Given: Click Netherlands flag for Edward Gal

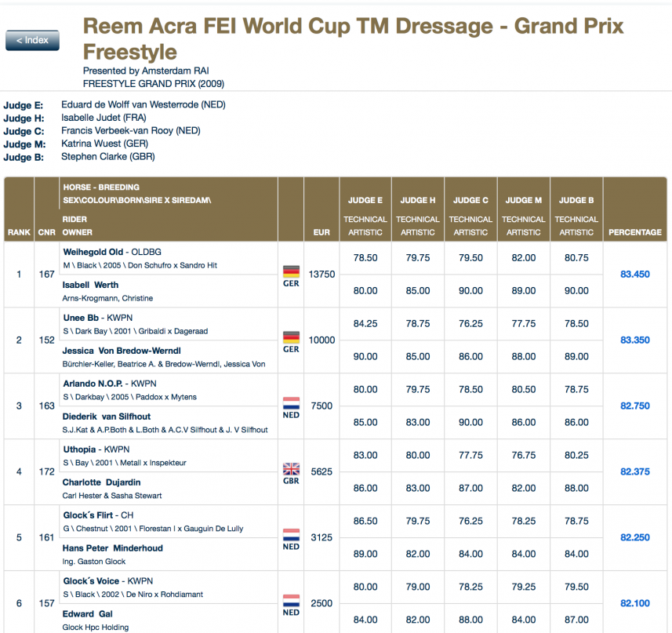Looking at the screenshot, I should point(291,601).
